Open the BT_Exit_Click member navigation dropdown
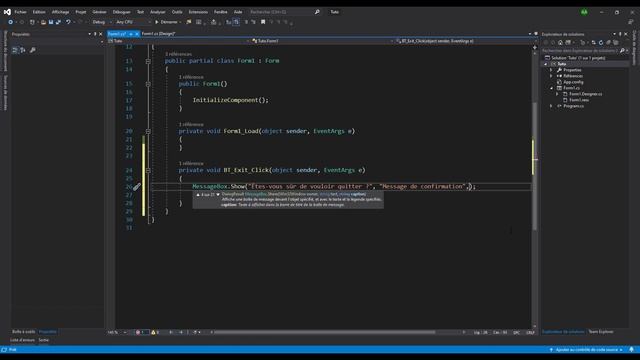This screenshot has height=360, width=640. coord(465,41)
